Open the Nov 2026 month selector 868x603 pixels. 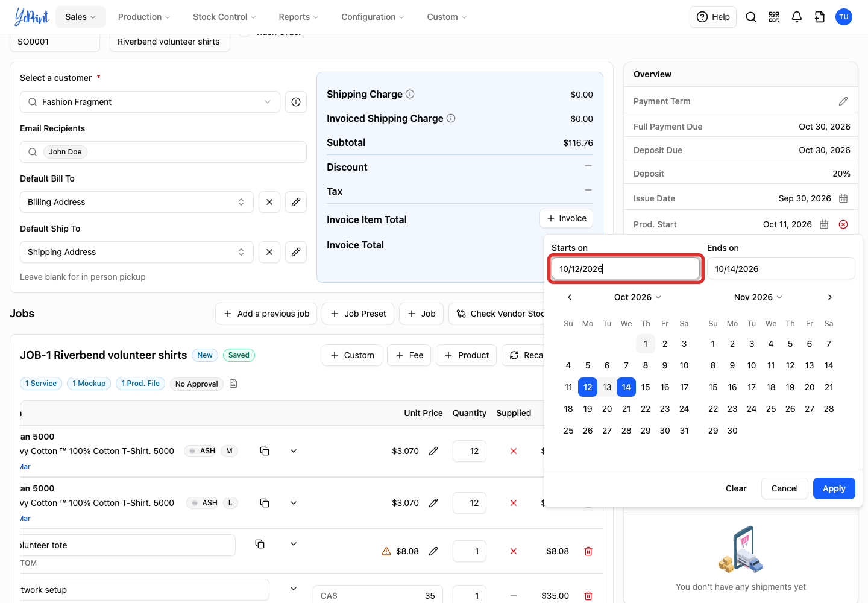pos(758,297)
